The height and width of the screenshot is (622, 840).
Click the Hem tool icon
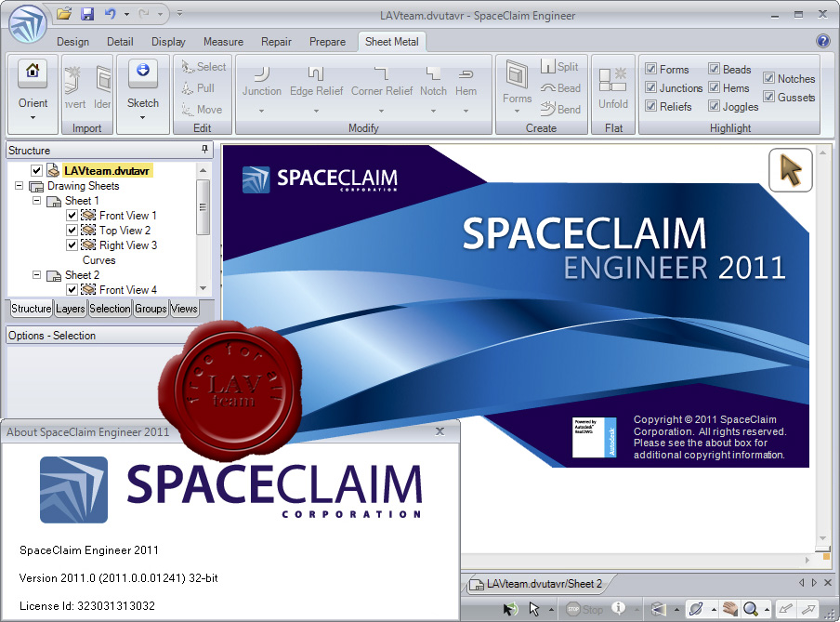pos(466,73)
